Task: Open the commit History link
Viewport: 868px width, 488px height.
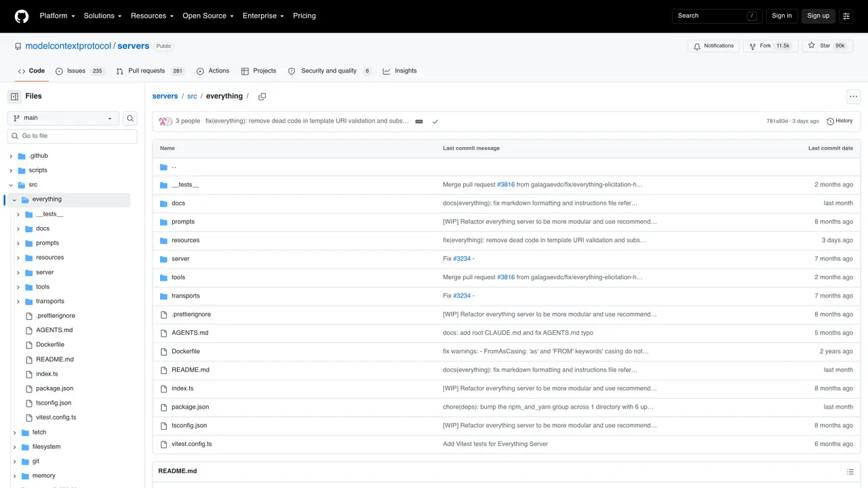Action: (840, 121)
